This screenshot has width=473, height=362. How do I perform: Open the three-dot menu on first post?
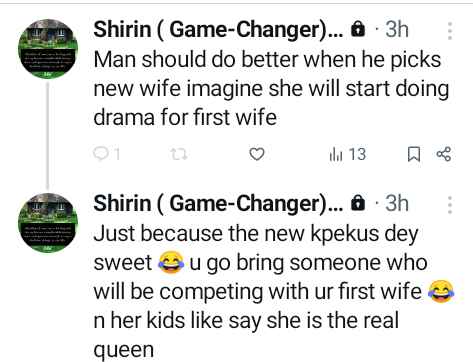click(450, 31)
